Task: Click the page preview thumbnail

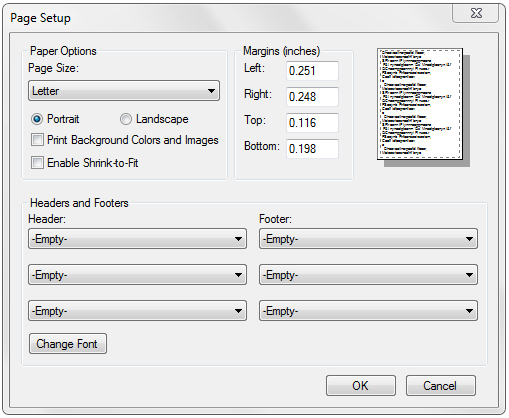Action: tap(420, 104)
